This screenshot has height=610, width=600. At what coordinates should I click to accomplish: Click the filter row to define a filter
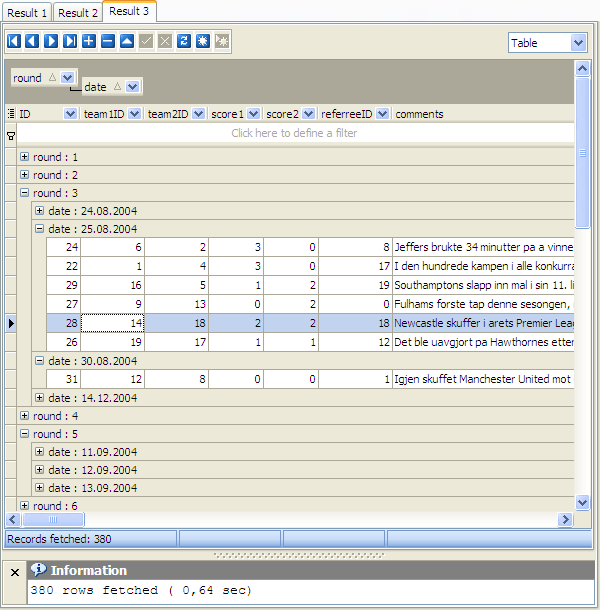[294, 133]
